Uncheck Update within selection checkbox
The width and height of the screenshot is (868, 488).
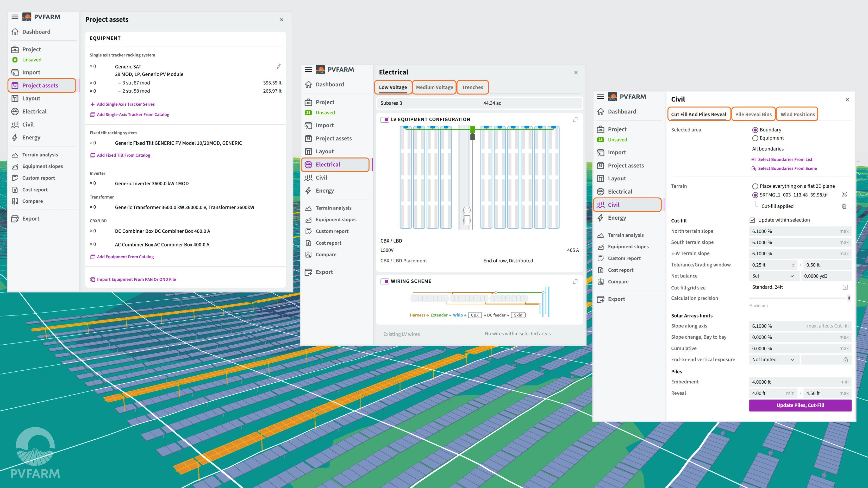pos(752,220)
